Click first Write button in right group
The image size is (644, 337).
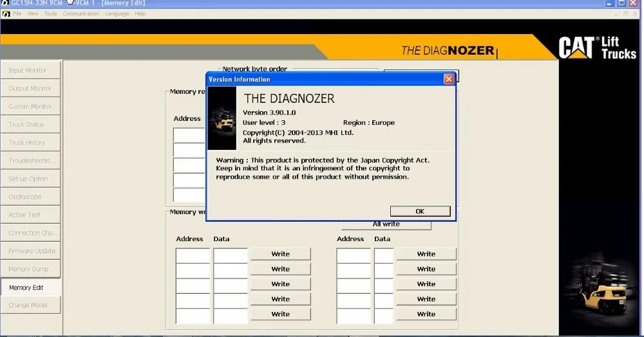point(426,254)
